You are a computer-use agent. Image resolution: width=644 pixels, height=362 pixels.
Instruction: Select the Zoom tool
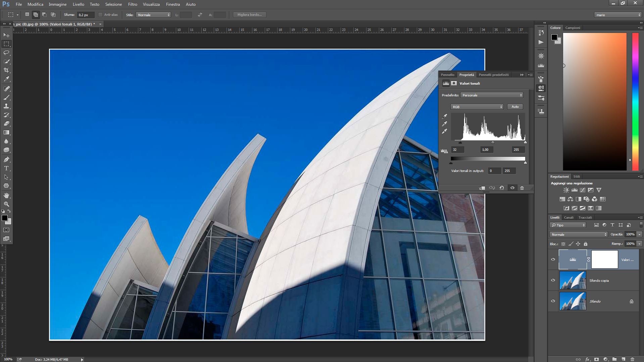pyautogui.click(x=6, y=204)
